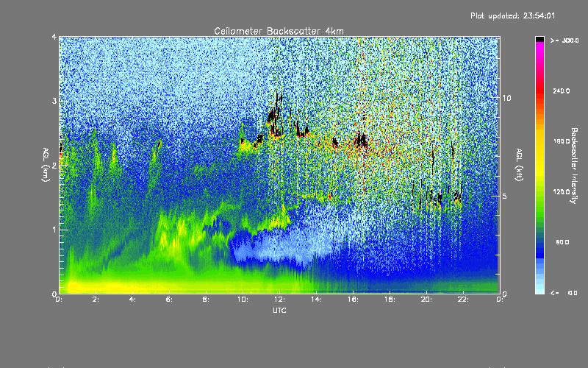Viewport: 588px width, 368px height.
Task: Click the '8:' UTC hour tick
Action: [x=207, y=300]
